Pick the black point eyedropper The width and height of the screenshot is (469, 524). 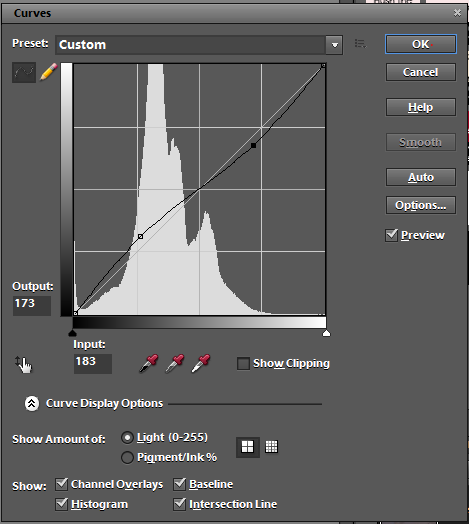pos(148,363)
